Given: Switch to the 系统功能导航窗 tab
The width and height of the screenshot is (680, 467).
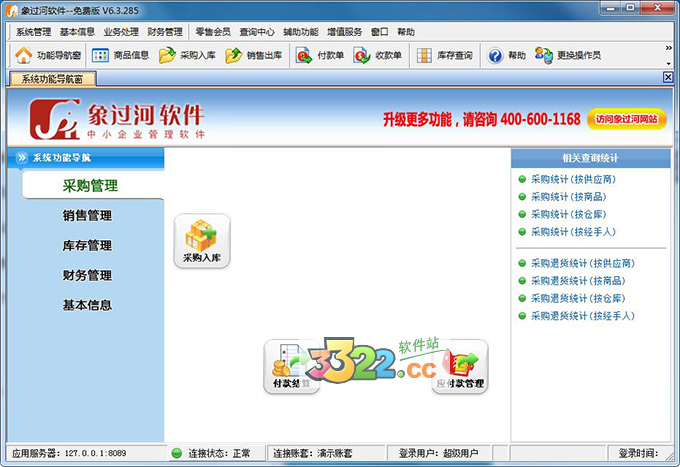Looking at the screenshot, I should pyautogui.click(x=52, y=79).
